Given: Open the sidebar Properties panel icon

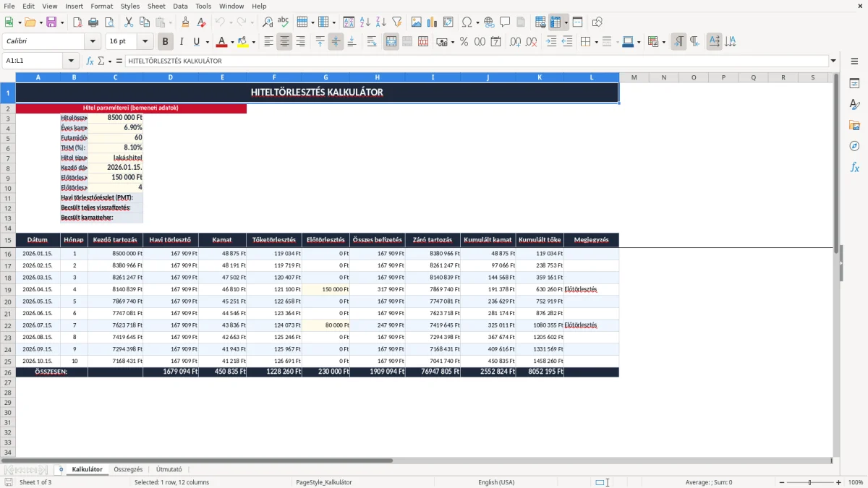Looking at the screenshot, I should click(x=854, y=84).
